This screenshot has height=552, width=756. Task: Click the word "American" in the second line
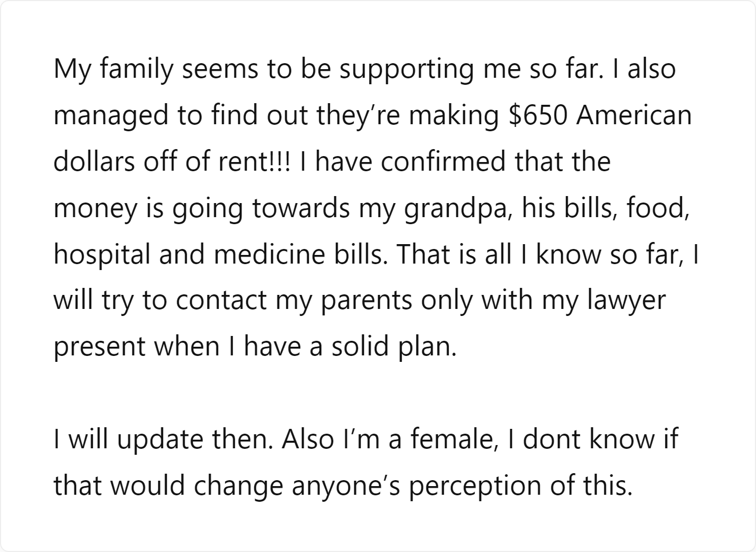634,116
